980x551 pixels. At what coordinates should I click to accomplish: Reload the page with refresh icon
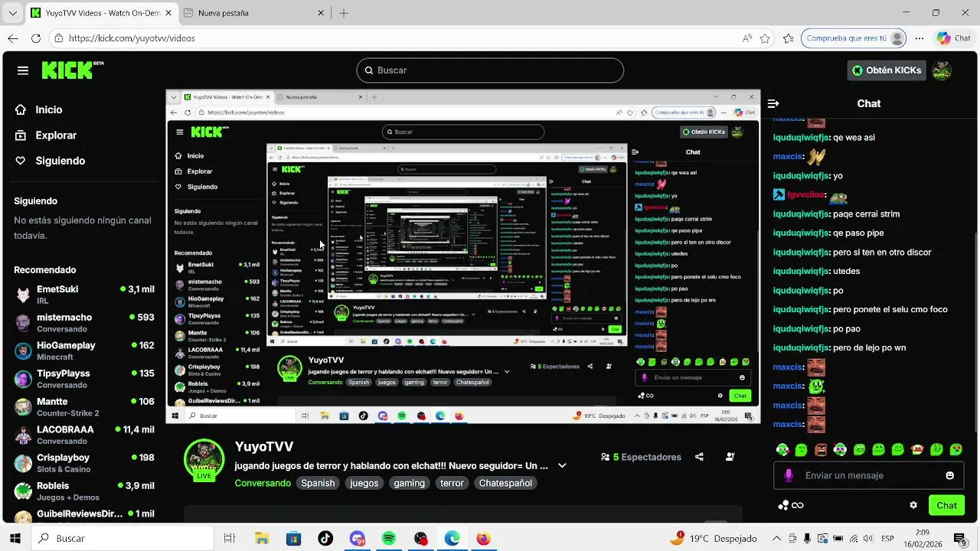coord(36,38)
